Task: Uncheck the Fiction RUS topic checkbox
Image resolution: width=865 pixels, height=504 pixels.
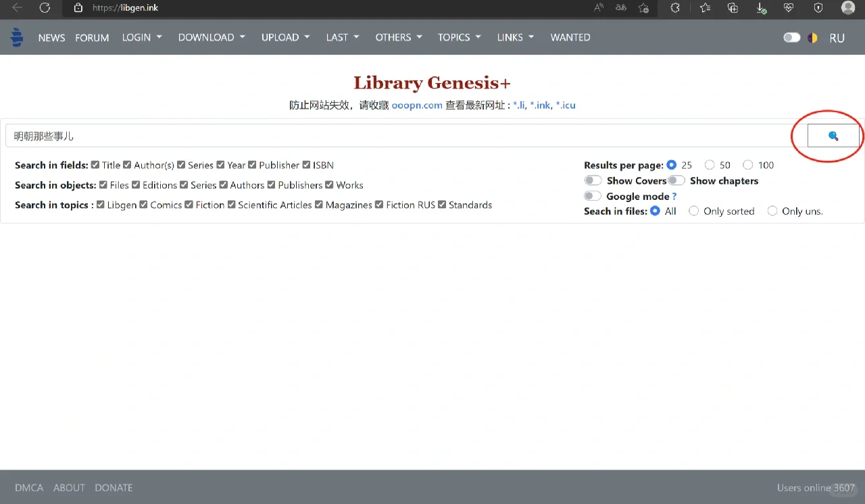Action: (x=379, y=204)
